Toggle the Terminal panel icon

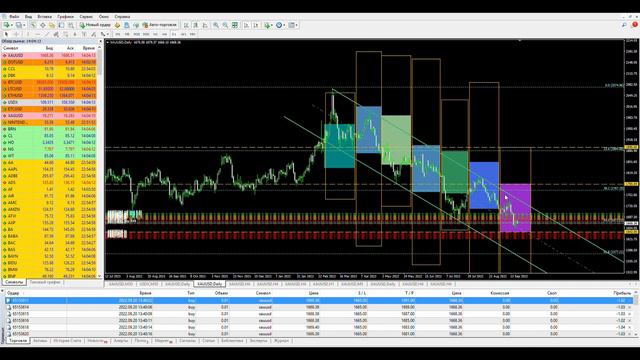(x=61, y=25)
